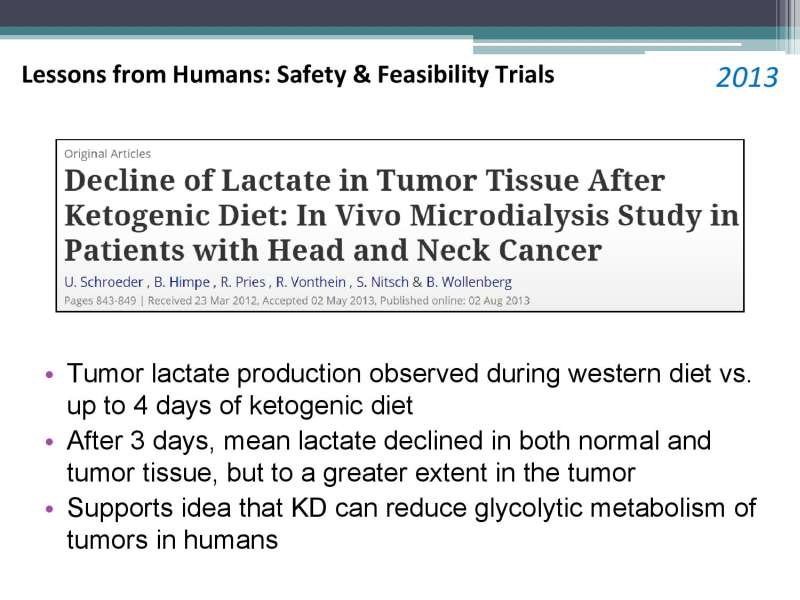Viewport: 800px width, 600px height.
Task: Click the Original Articles label
Action: click(x=108, y=154)
